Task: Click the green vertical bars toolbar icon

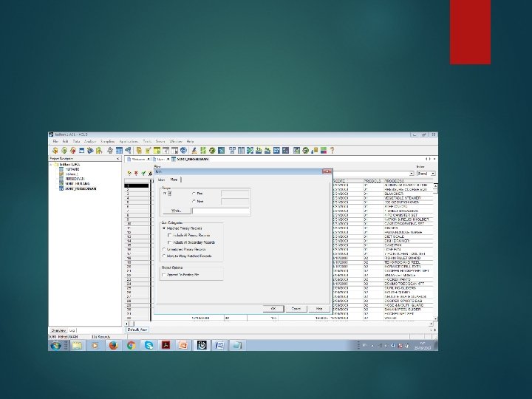Action: 203,150
